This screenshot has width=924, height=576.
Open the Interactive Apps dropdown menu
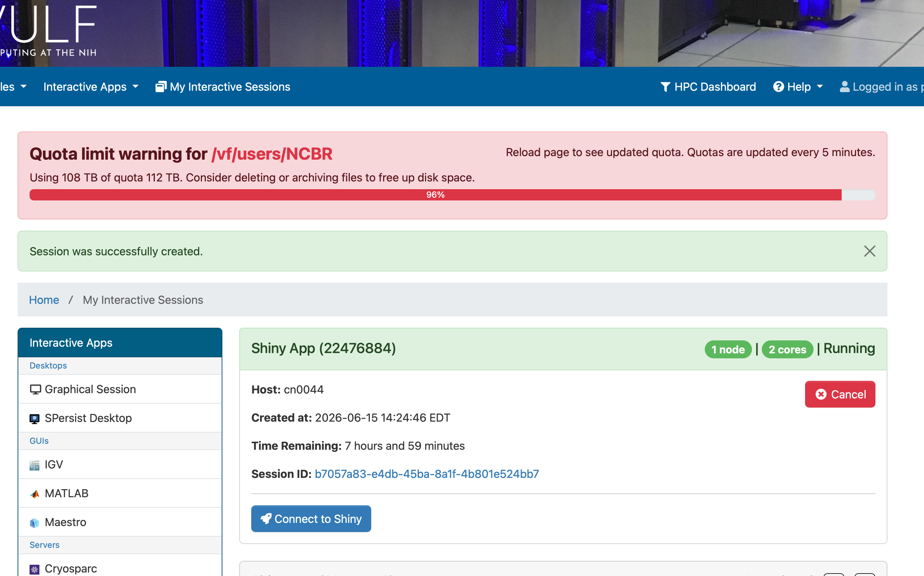(x=91, y=87)
